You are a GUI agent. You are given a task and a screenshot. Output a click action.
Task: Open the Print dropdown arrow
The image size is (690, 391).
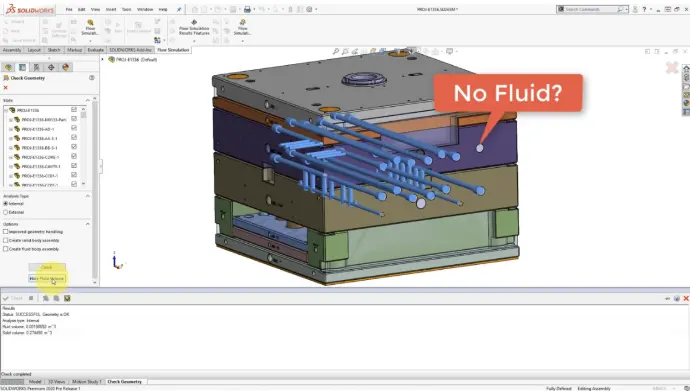(x=254, y=9)
